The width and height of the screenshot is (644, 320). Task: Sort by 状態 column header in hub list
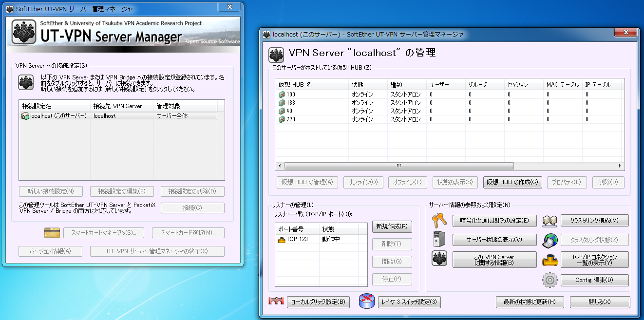click(368, 85)
